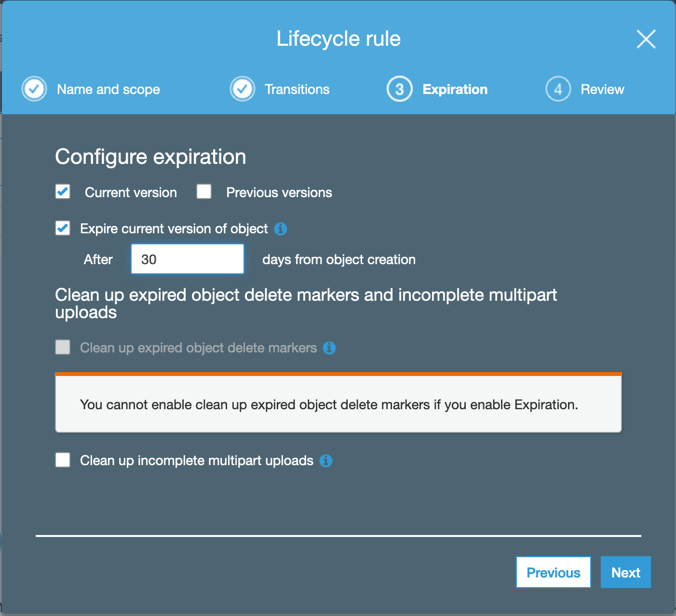Click the disabled Clean up expired object delete markers checkbox
This screenshot has height=616, width=676.
click(63, 347)
